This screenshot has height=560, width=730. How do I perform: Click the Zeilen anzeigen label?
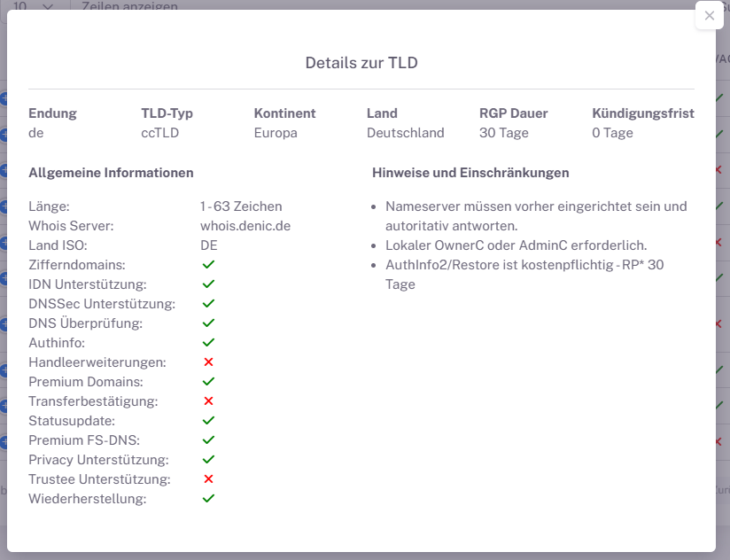tap(129, 7)
